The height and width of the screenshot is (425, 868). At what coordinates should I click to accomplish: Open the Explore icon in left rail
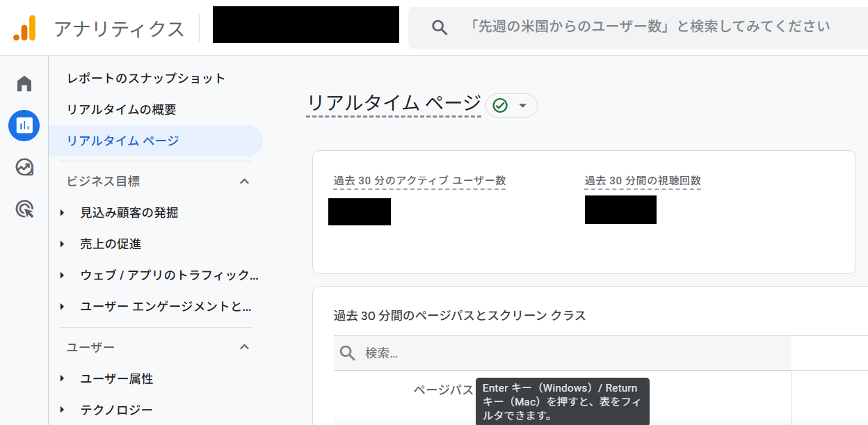pyautogui.click(x=24, y=167)
